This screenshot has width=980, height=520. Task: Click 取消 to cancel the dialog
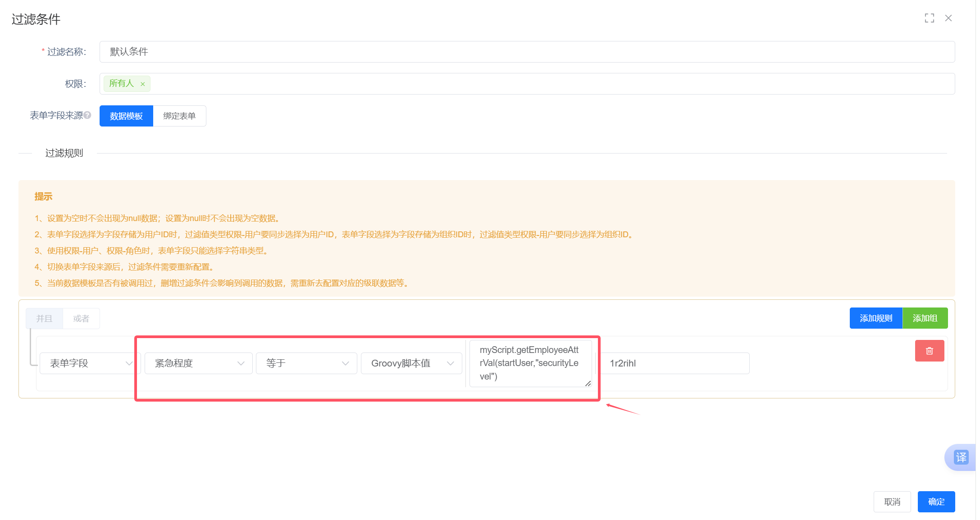pyautogui.click(x=892, y=502)
